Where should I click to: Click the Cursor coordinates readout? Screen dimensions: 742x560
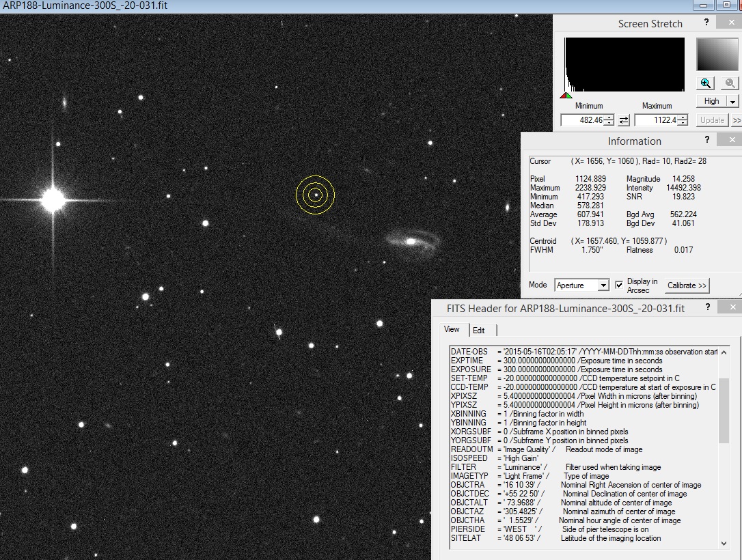639,161
